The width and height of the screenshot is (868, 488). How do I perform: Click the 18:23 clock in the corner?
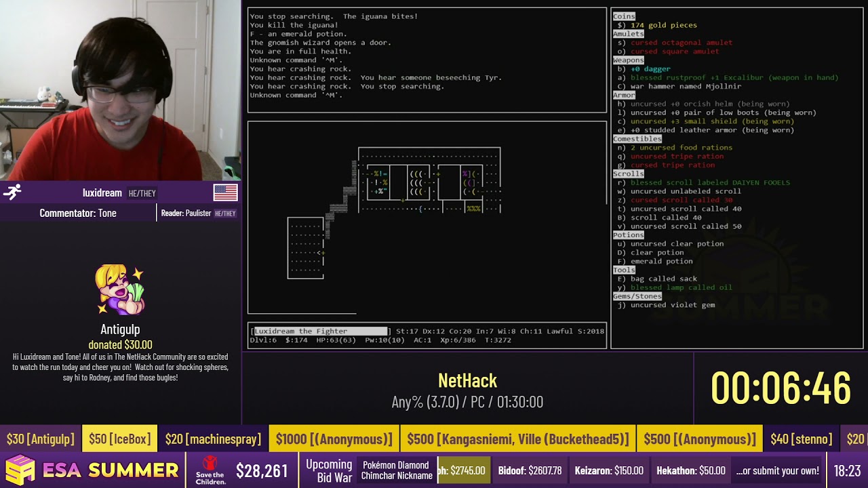point(847,470)
